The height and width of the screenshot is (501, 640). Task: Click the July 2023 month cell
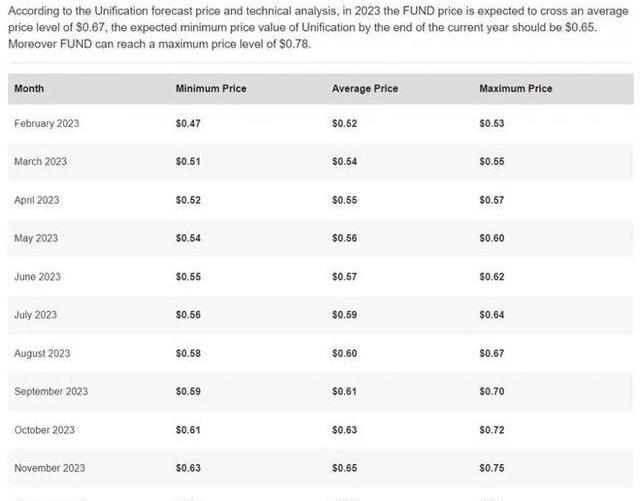click(36, 315)
